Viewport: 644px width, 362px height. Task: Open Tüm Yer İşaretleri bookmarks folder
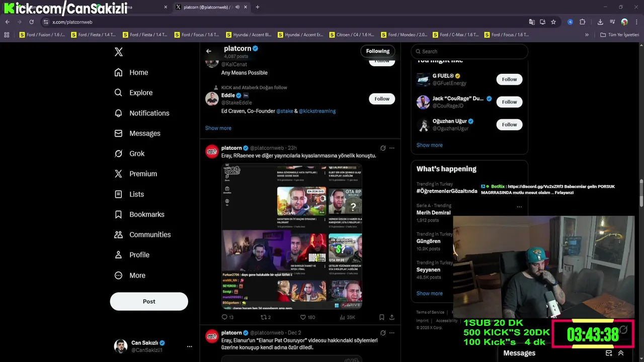pos(619,35)
